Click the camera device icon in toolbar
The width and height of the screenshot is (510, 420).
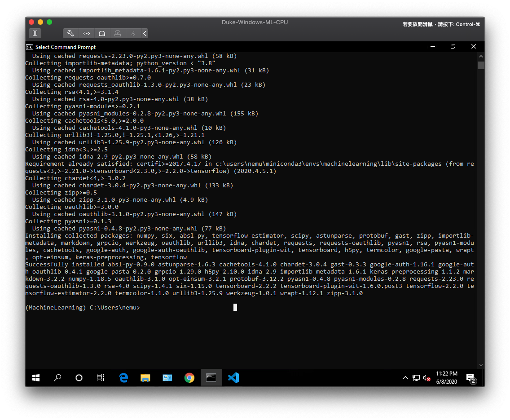117,33
